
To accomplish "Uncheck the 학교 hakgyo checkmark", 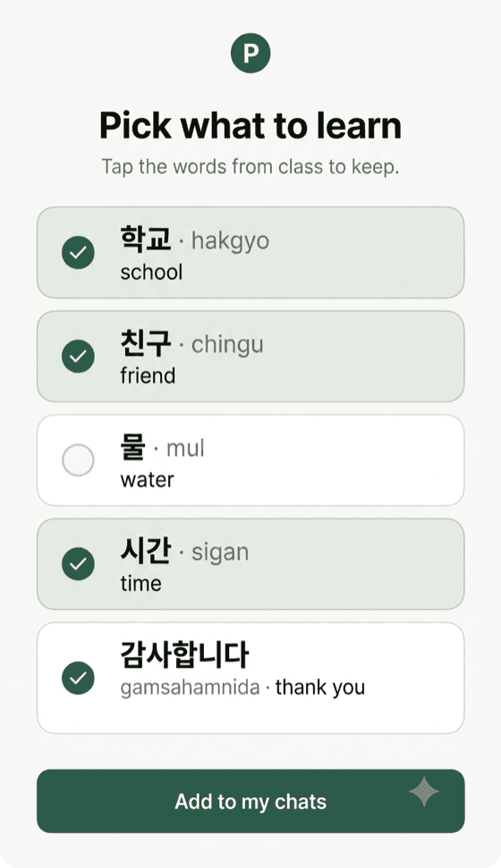I will coord(78,252).
